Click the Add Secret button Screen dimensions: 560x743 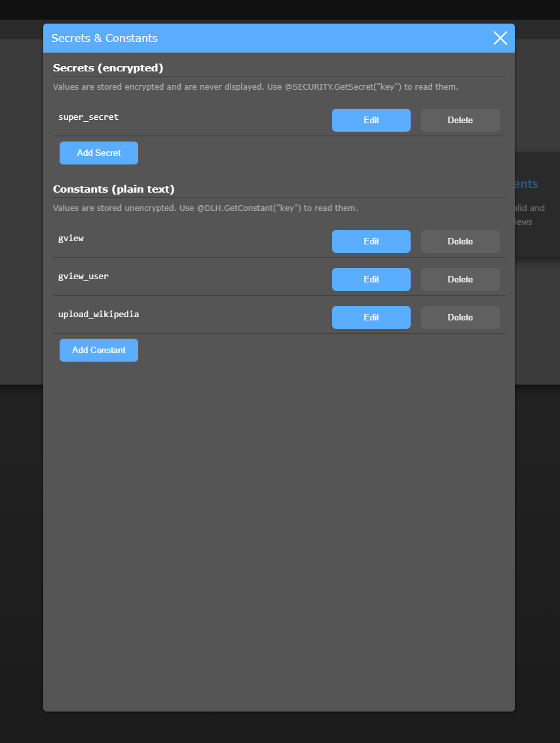point(98,153)
